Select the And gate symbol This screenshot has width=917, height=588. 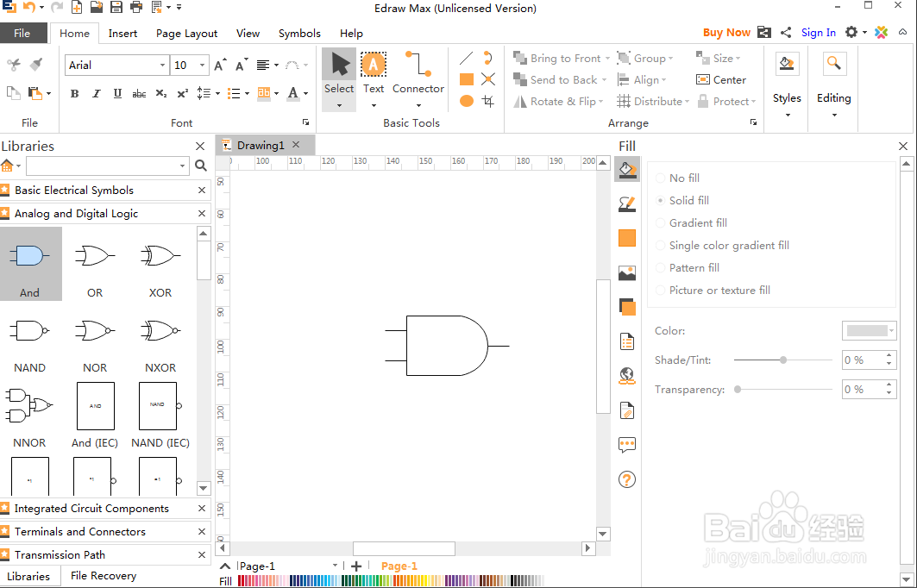pyautogui.click(x=30, y=264)
